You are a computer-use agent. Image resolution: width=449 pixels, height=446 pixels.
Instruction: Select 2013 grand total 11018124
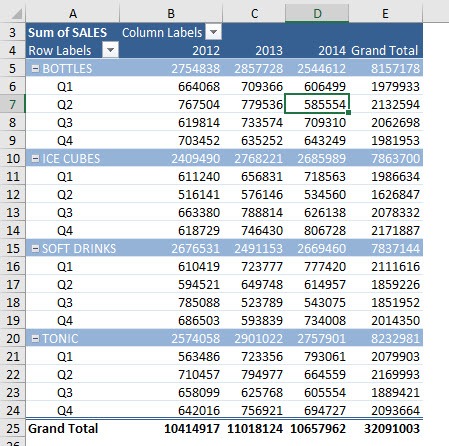tap(255, 428)
